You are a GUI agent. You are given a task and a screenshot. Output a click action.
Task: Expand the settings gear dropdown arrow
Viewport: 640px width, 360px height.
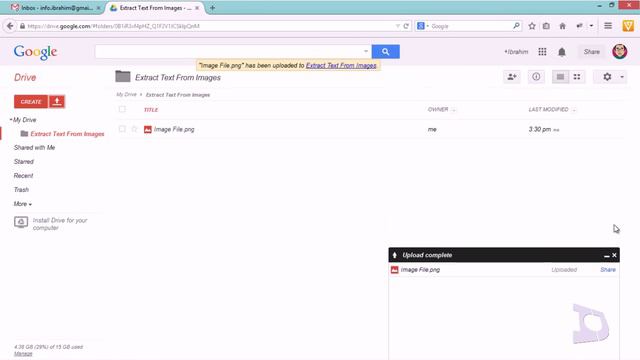coord(622,77)
